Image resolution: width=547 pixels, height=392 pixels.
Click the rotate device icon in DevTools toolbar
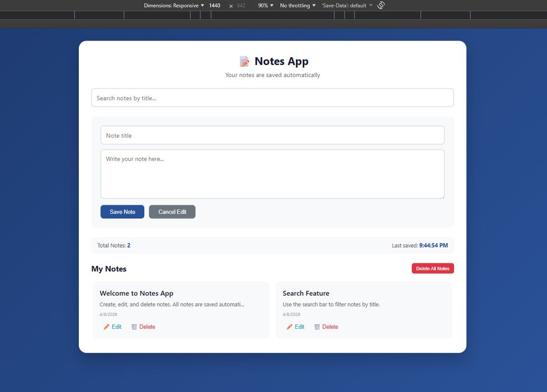(382, 5)
